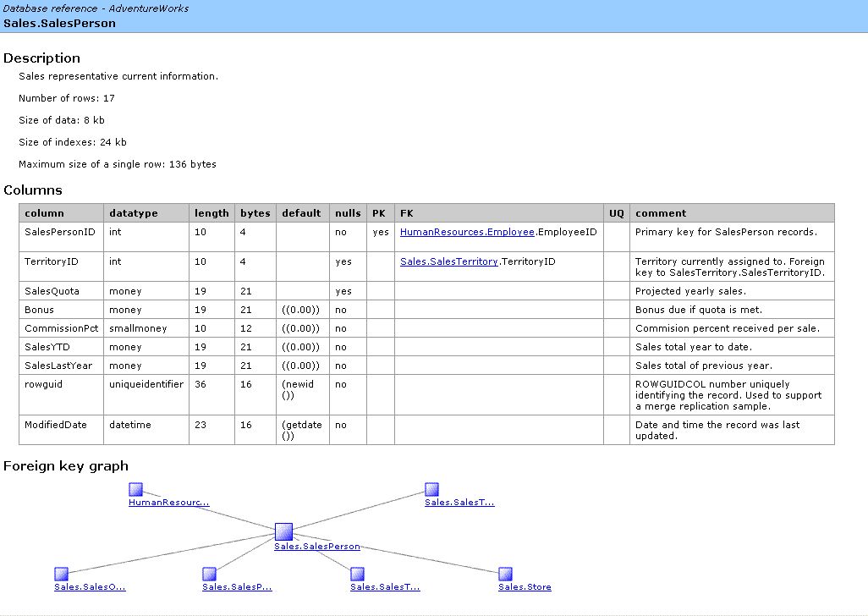Select the TerritoryID column name cell
The image size is (868, 616).
(x=61, y=267)
